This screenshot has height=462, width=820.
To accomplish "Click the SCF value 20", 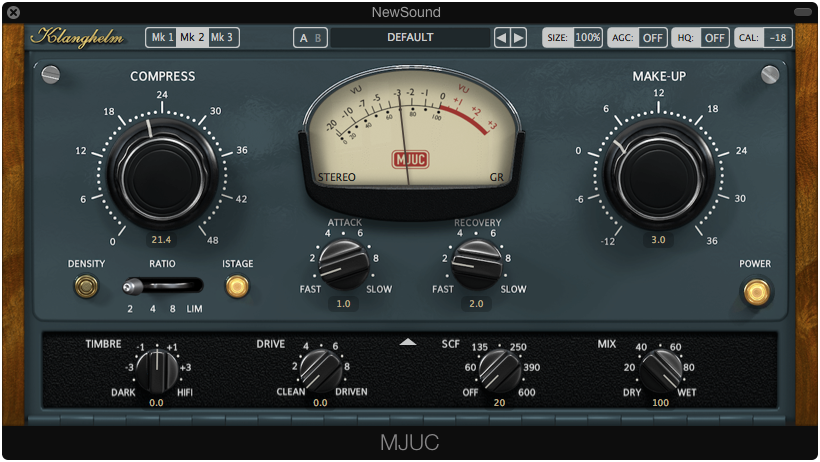I will [499, 403].
